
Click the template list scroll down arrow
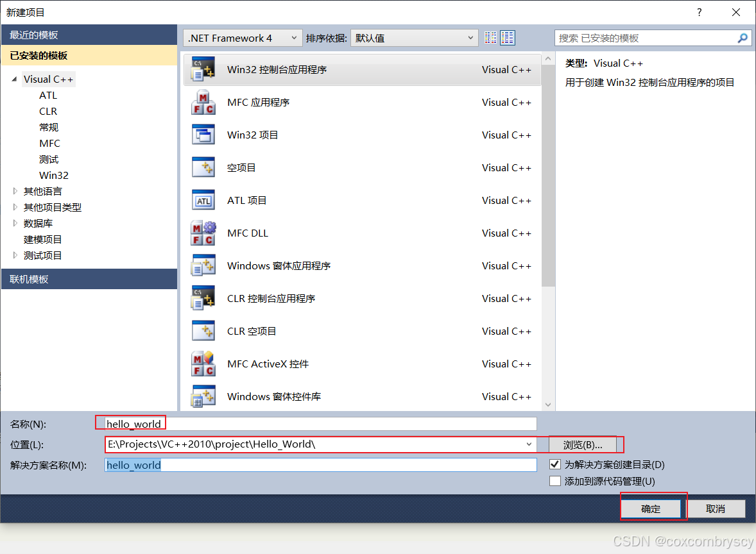pos(547,405)
